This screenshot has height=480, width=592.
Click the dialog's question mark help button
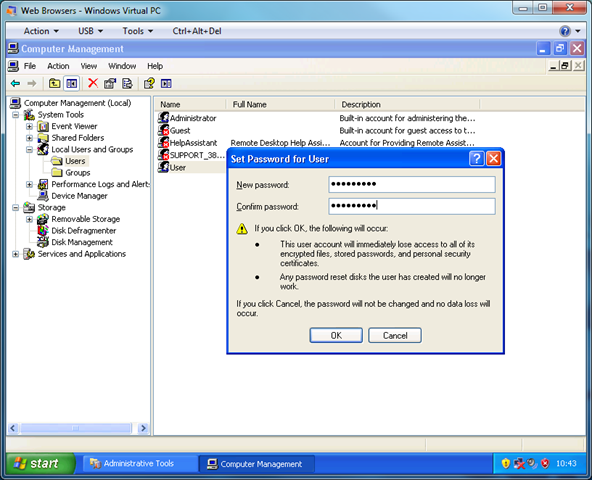pyautogui.click(x=476, y=159)
